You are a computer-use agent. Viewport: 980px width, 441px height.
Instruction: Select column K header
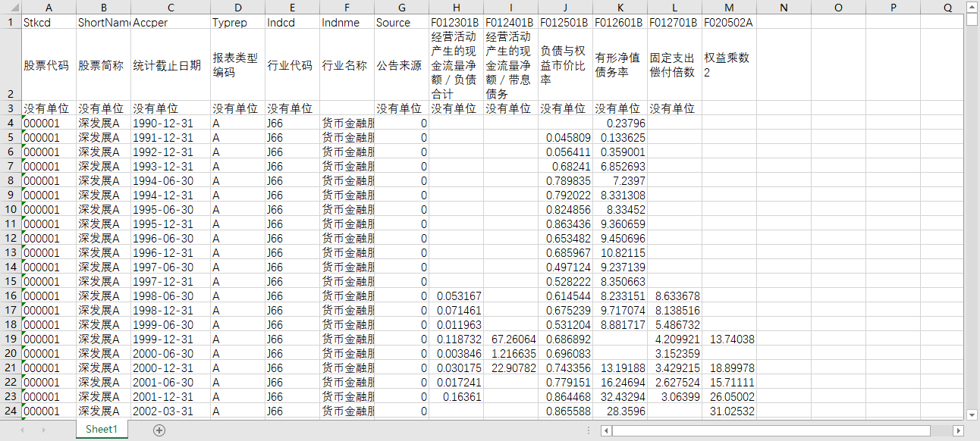tap(620, 7)
